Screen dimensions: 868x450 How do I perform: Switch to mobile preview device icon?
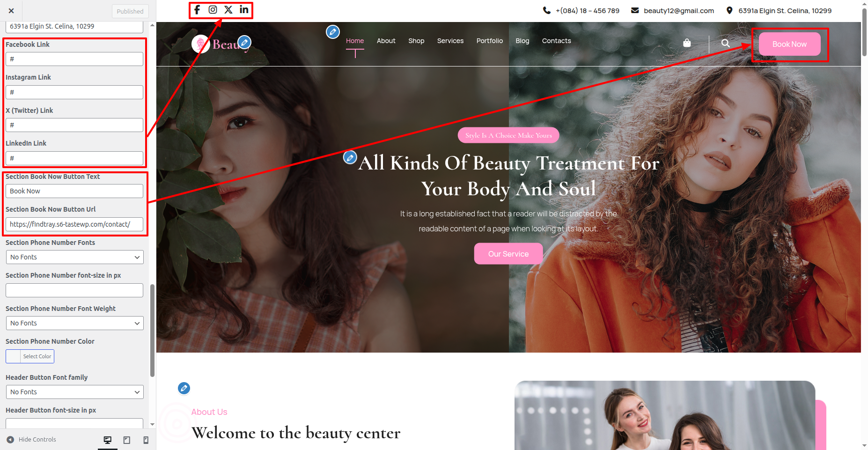146,440
